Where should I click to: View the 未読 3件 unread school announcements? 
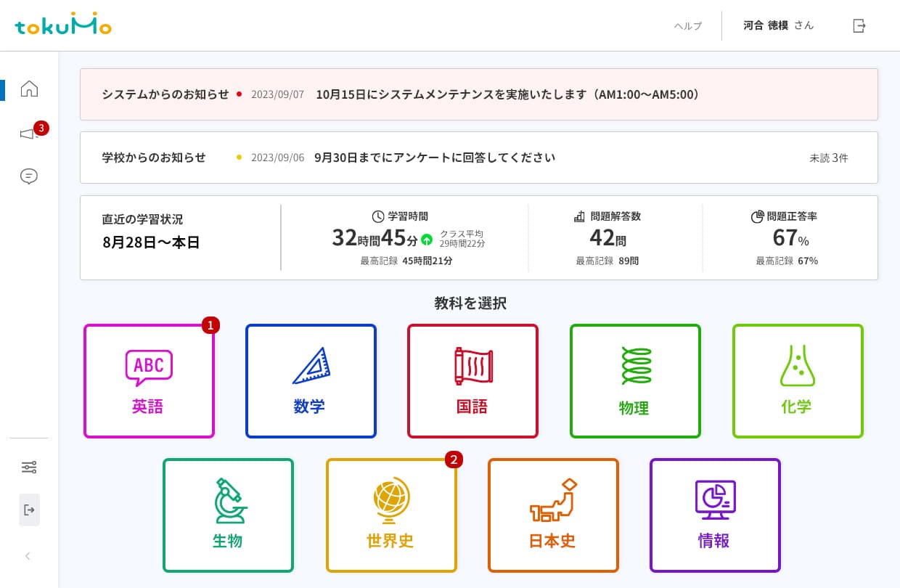pos(829,158)
